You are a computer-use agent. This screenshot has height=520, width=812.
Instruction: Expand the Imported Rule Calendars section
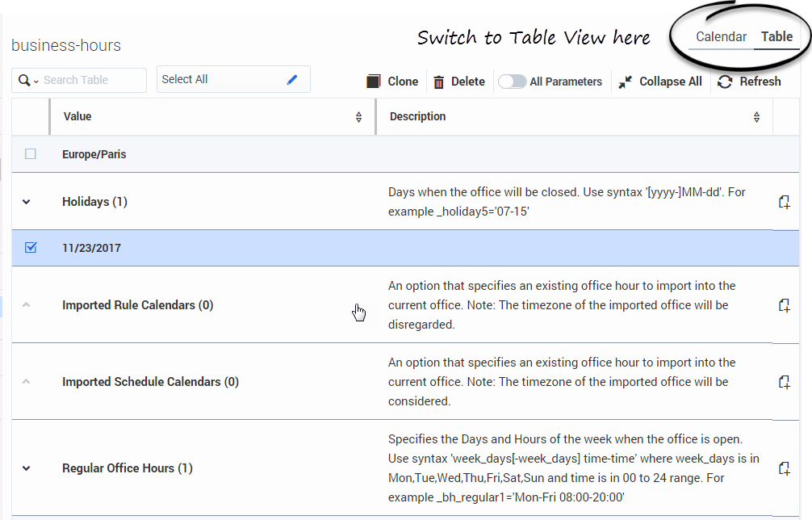click(x=26, y=305)
